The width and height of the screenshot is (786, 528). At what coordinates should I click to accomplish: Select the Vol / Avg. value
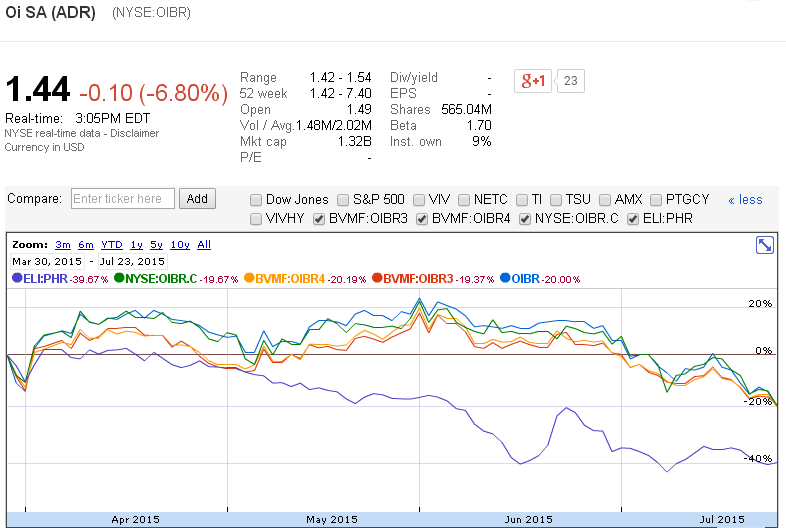point(334,125)
